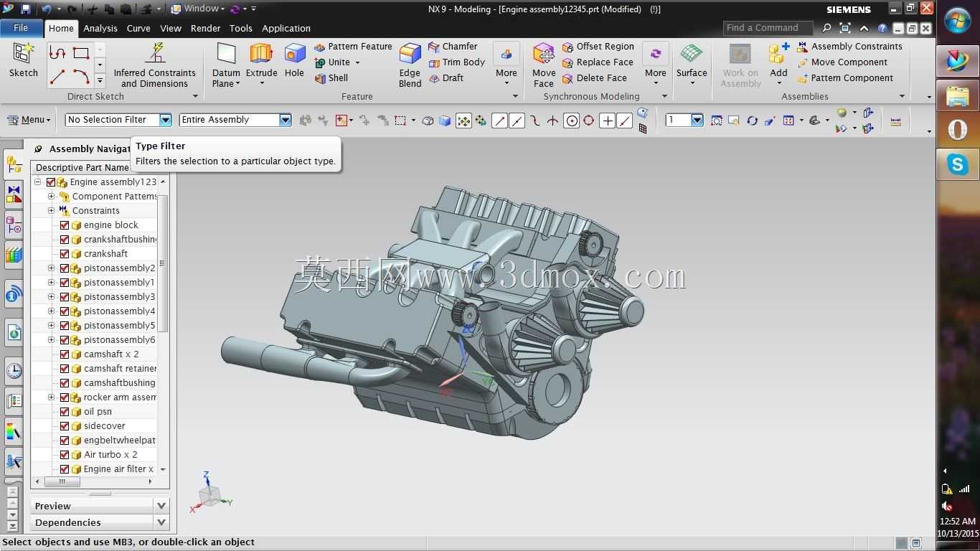Expand the pistonassembly1 node
The height and width of the screenshot is (551, 980).
click(51, 283)
